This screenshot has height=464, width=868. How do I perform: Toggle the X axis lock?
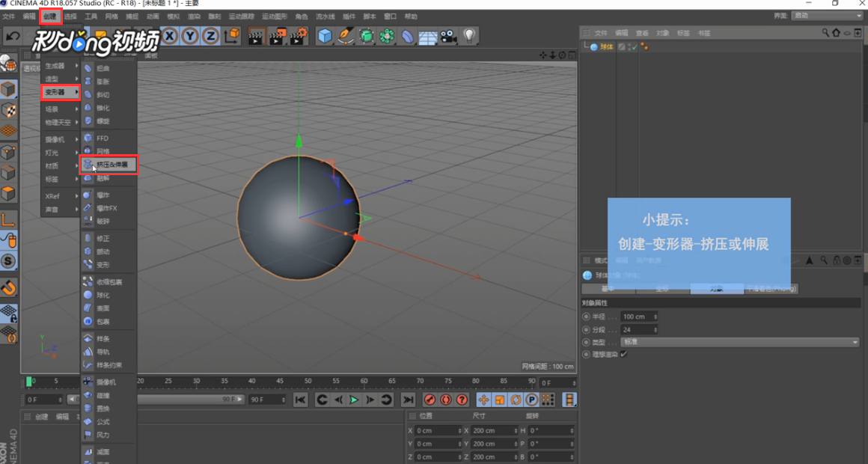tap(169, 37)
